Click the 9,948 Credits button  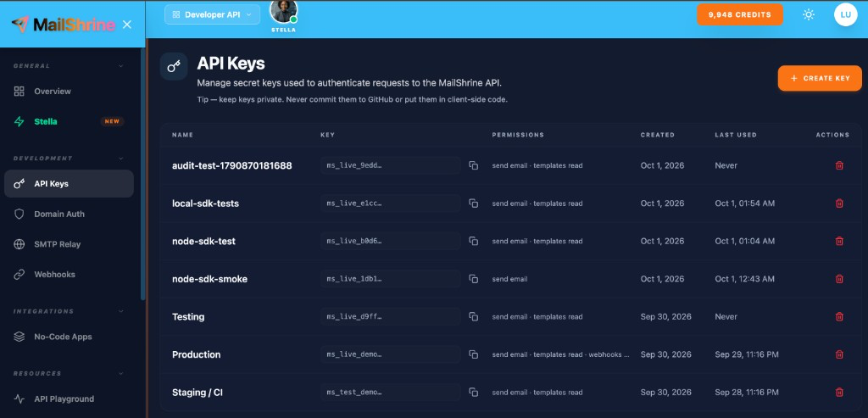[x=739, y=15]
